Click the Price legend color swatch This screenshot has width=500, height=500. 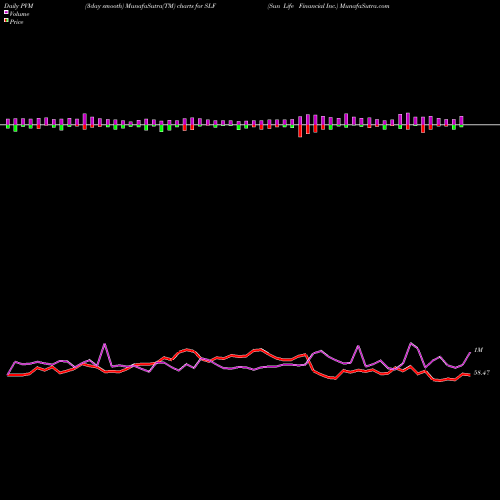tap(6, 21)
